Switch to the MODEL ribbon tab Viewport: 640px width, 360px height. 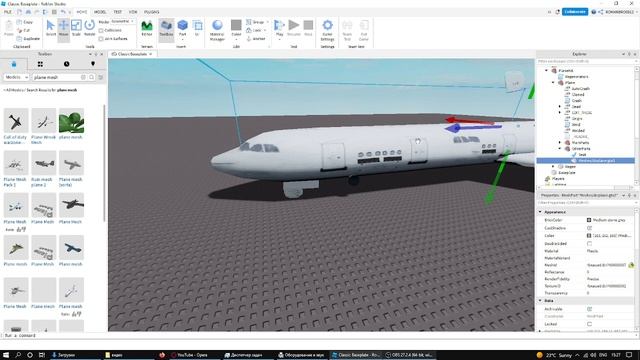(100, 12)
